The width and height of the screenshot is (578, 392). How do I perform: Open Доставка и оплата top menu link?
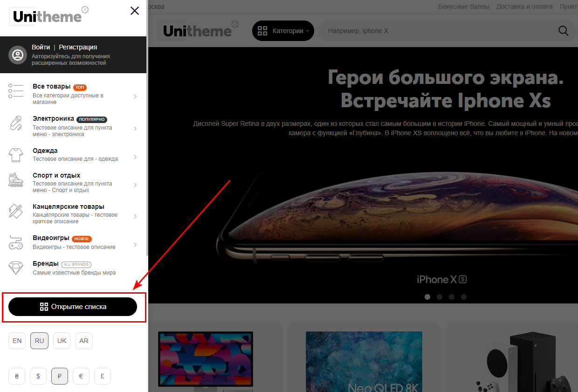point(524,7)
